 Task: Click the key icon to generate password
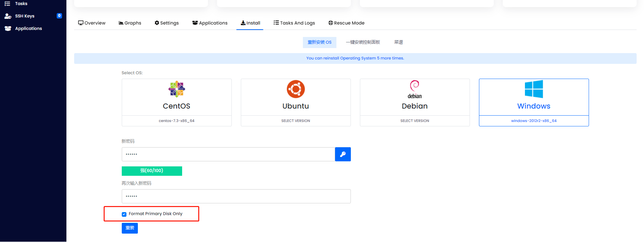pos(343,154)
